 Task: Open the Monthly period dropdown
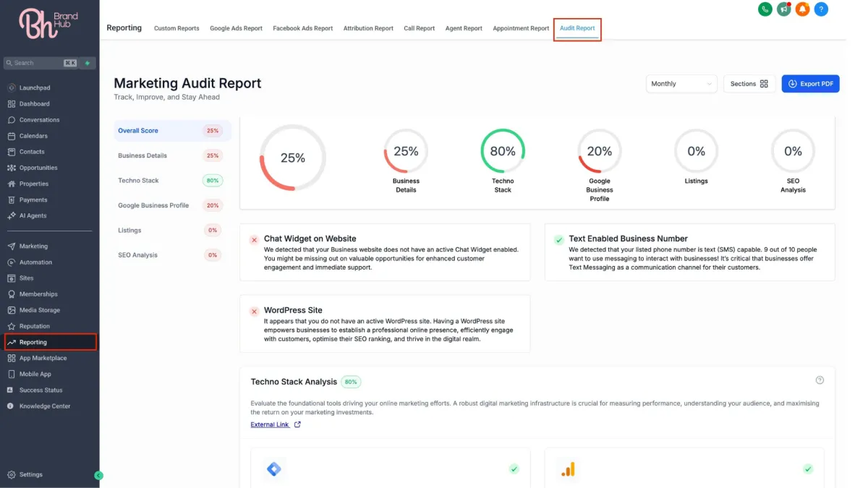681,84
